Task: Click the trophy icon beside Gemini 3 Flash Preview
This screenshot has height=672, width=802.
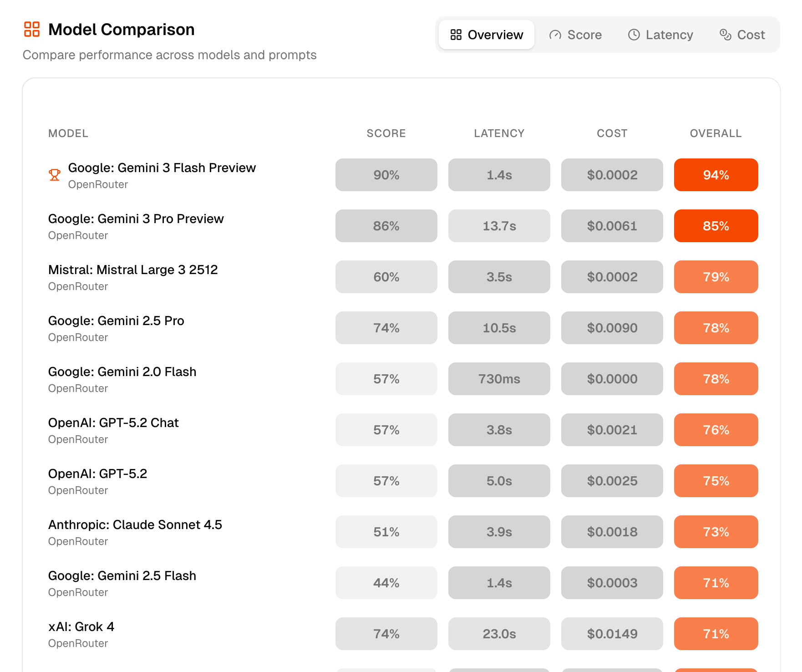Action: (55, 175)
